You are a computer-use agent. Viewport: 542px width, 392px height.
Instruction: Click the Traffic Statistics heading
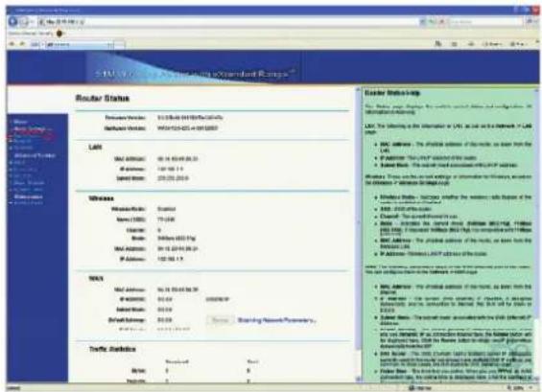coord(112,349)
